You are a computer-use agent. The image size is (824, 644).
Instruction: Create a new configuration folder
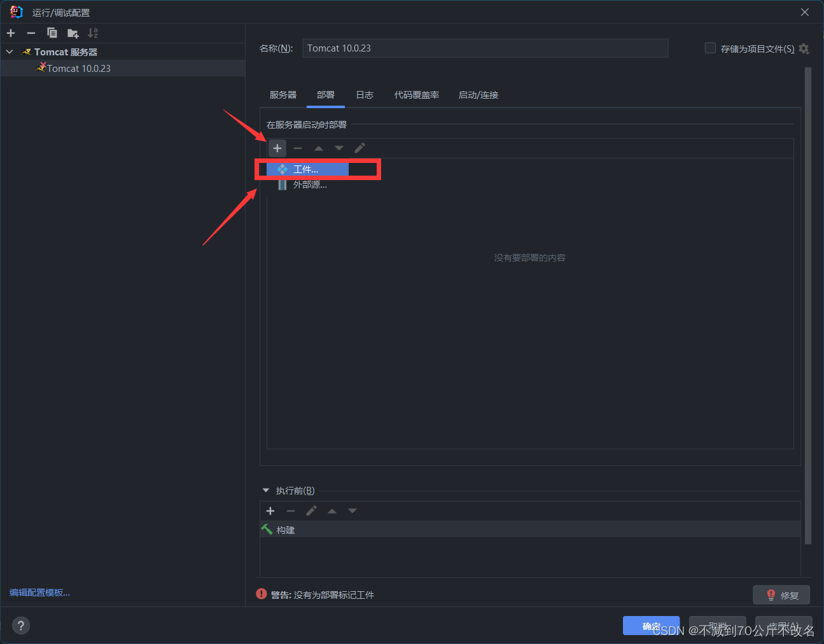tap(72, 32)
